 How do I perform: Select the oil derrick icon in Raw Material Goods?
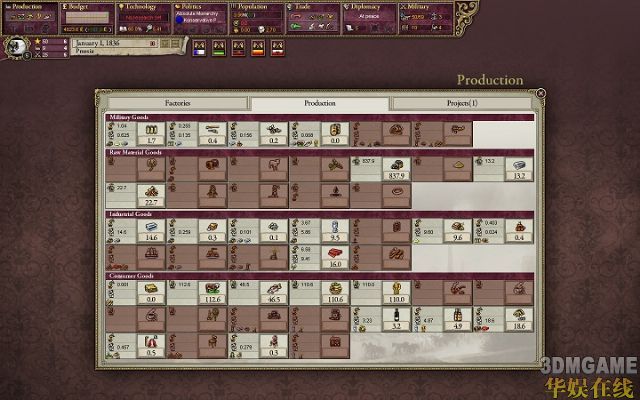pos(335,191)
